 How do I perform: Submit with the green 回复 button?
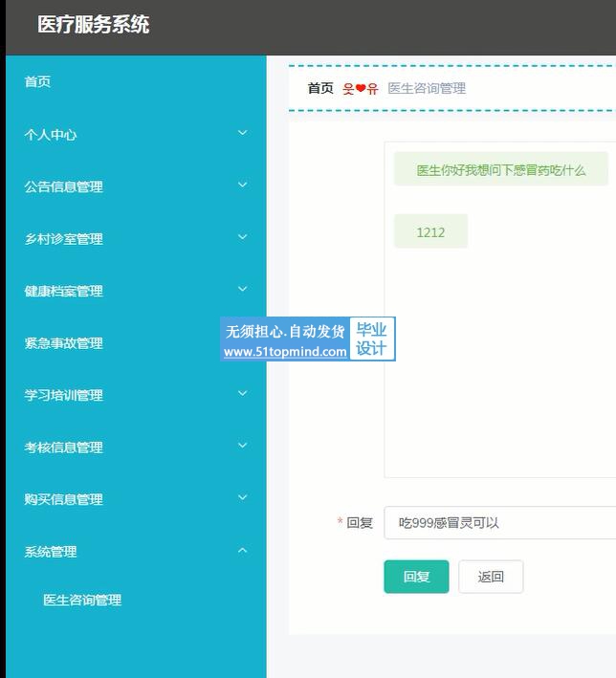tap(416, 577)
